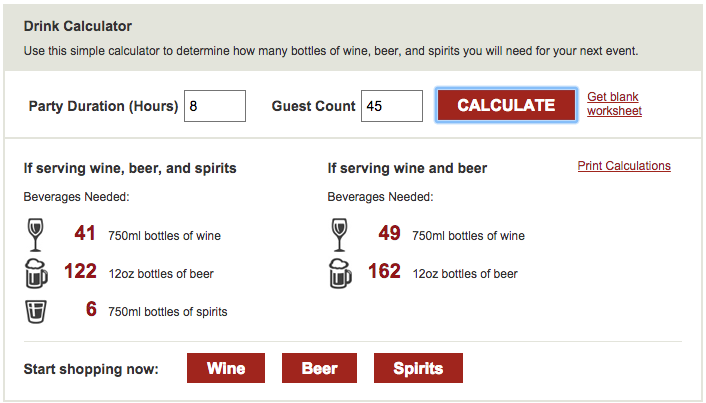Viewport: 706px width, 403px height.
Task: Focus the Guest Count input field
Action: coord(392,106)
